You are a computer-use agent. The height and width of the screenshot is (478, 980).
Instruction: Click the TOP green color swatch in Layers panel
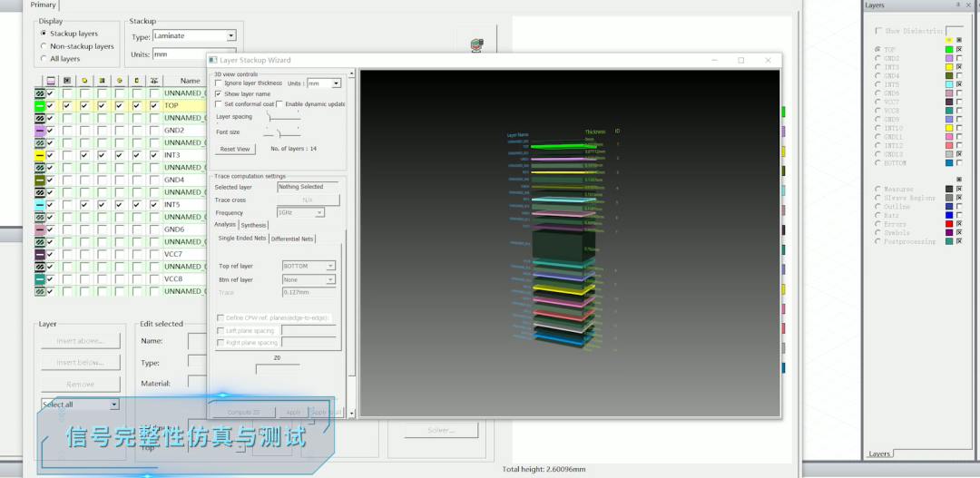tap(949, 49)
